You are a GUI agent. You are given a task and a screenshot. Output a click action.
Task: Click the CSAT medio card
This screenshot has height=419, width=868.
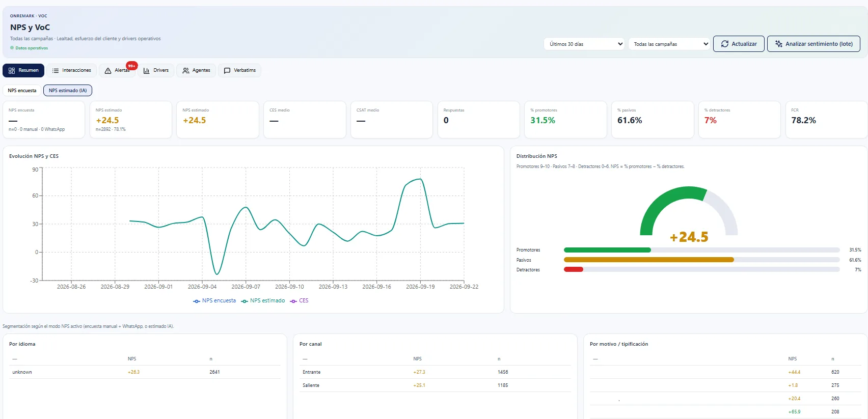coord(392,120)
